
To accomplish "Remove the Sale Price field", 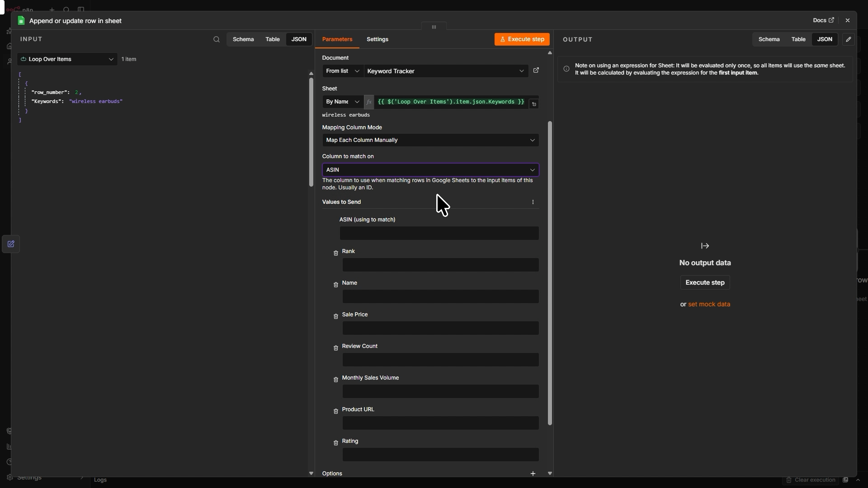I will pos(336,316).
